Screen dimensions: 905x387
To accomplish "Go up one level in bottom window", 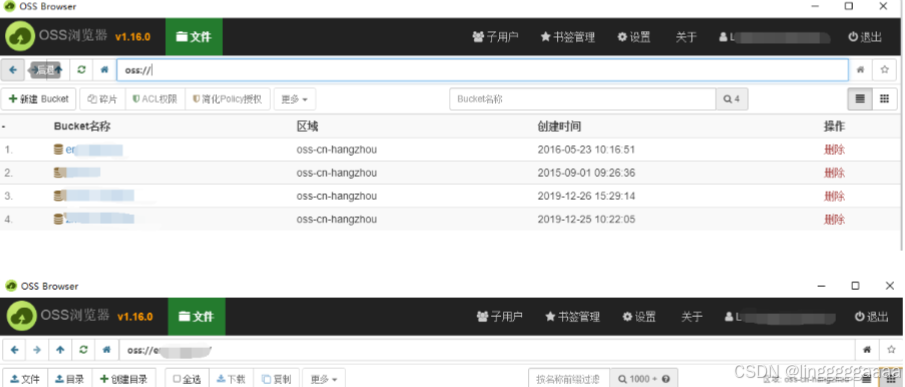I will pyautogui.click(x=60, y=350).
